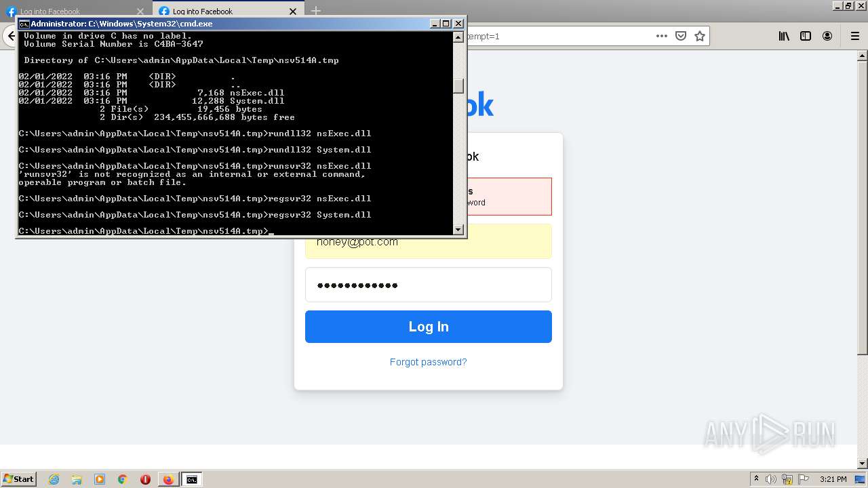Open the Forgot password? link
868x488 pixels.
tap(429, 362)
